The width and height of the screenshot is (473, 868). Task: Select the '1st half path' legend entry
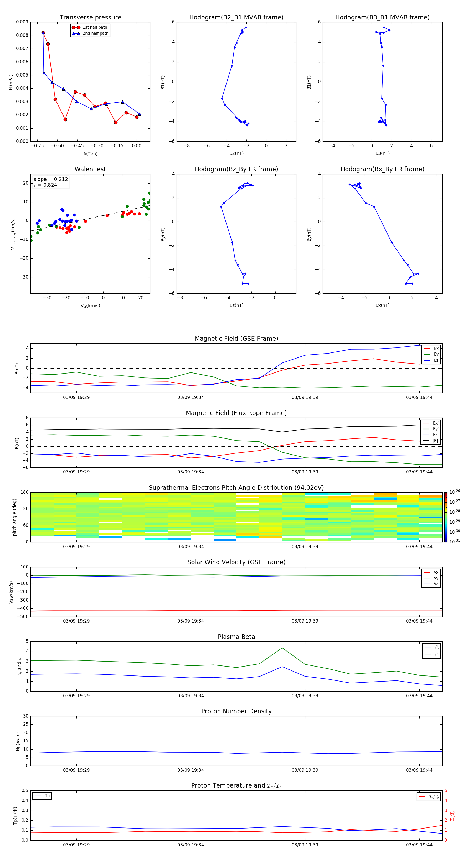(x=90, y=27)
